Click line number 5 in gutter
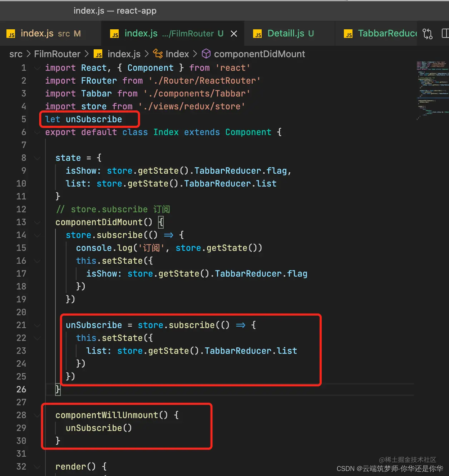The height and width of the screenshot is (476, 449). coord(24,119)
